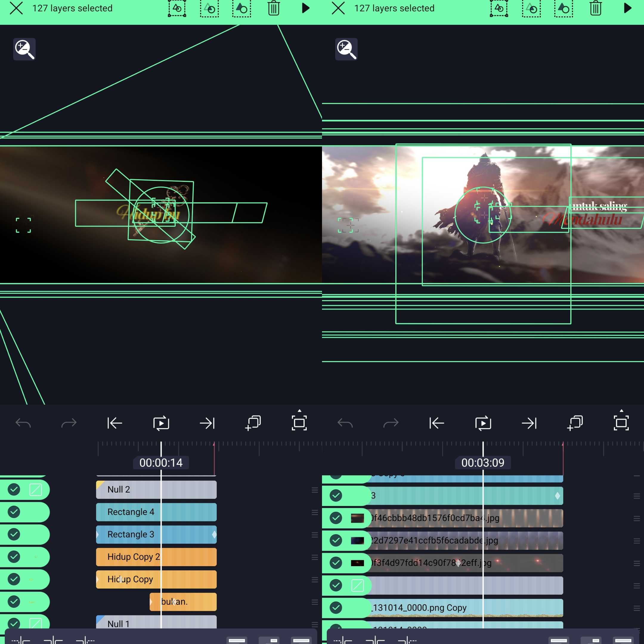Play preview in the right editor top bar
This screenshot has width=644, height=644.
627,8
